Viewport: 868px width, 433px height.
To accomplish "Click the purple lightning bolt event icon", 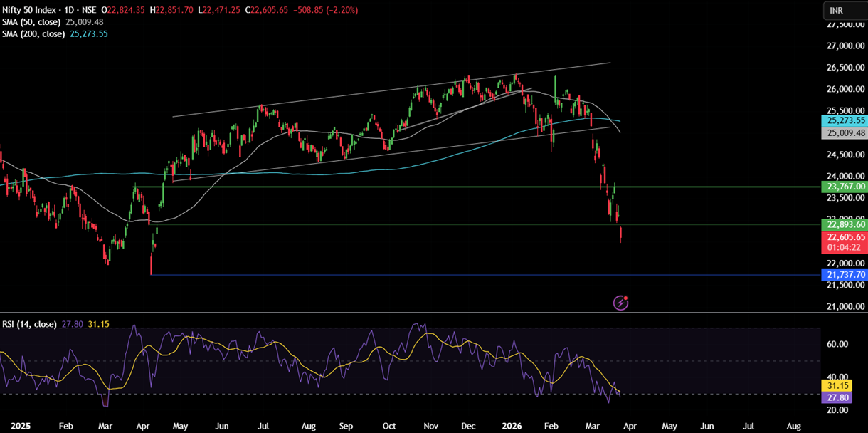I will pos(620,303).
